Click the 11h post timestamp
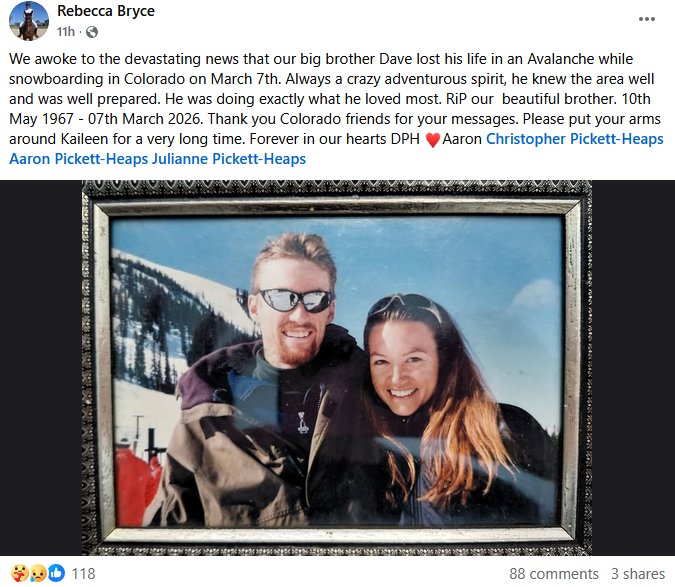675x587 pixels. point(66,32)
